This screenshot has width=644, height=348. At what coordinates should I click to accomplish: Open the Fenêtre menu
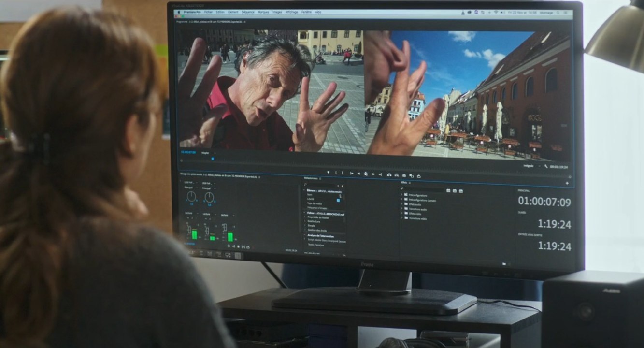(306, 12)
